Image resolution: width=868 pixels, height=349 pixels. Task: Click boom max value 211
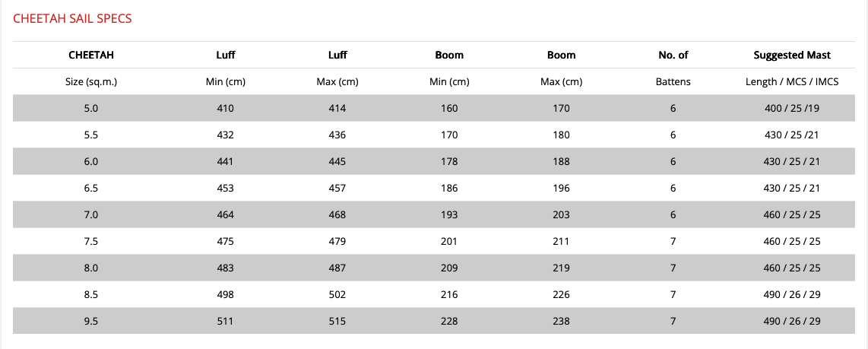click(561, 241)
